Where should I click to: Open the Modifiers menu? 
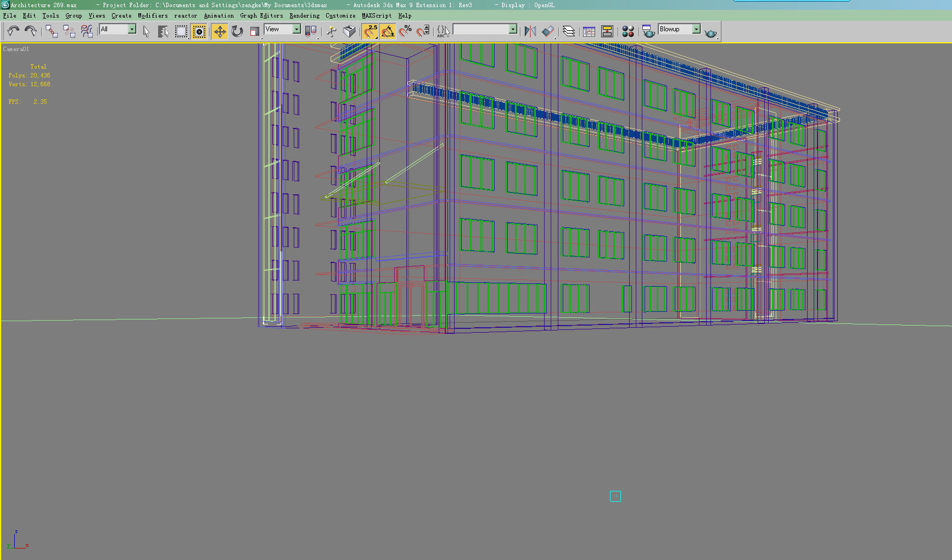click(x=153, y=15)
